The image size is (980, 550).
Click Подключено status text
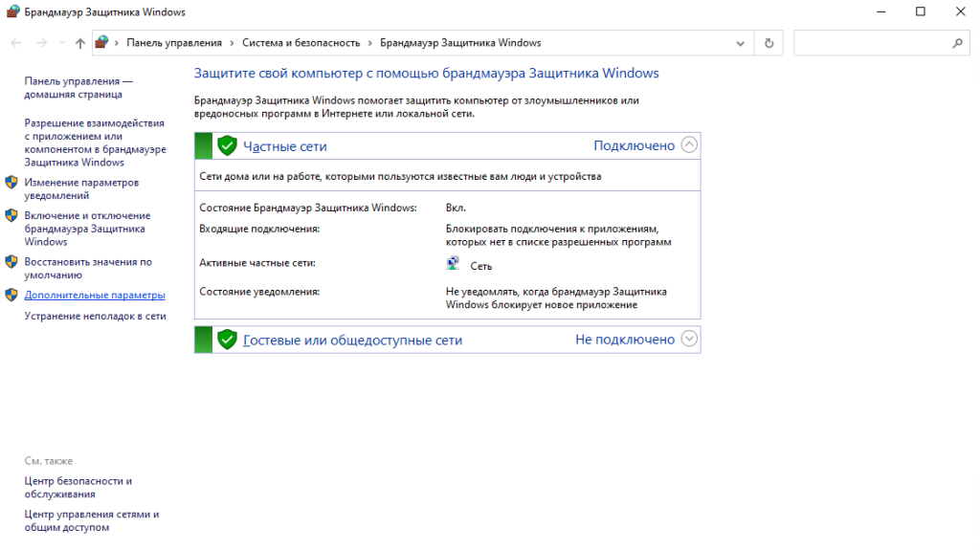coord(634,145)
